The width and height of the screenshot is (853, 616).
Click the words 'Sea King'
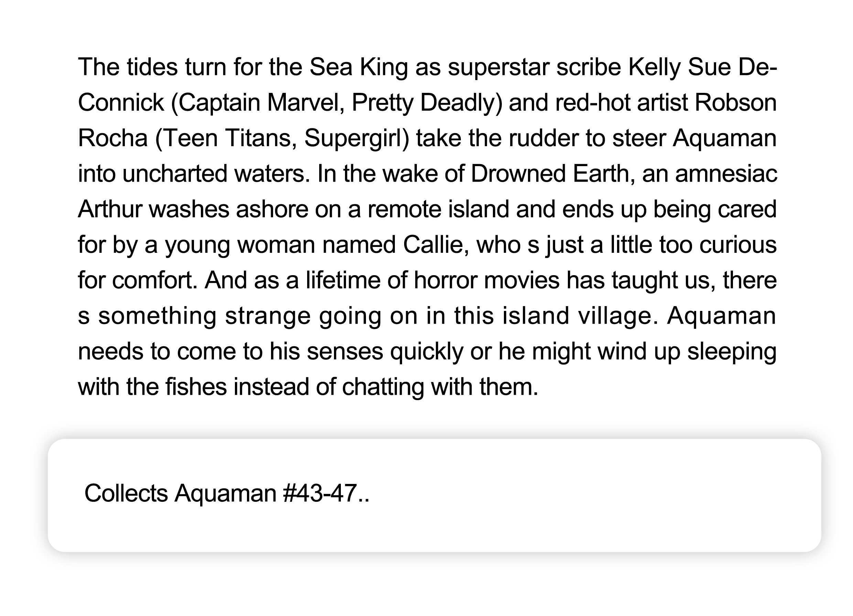pyautogui.click(x=358, y=67)
